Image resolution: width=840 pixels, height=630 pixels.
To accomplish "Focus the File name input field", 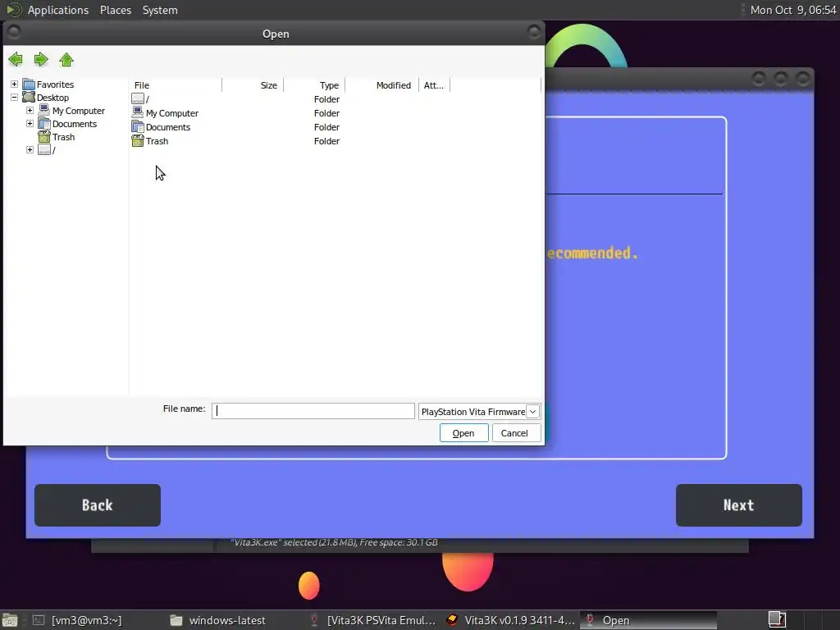I will point(313,411).
